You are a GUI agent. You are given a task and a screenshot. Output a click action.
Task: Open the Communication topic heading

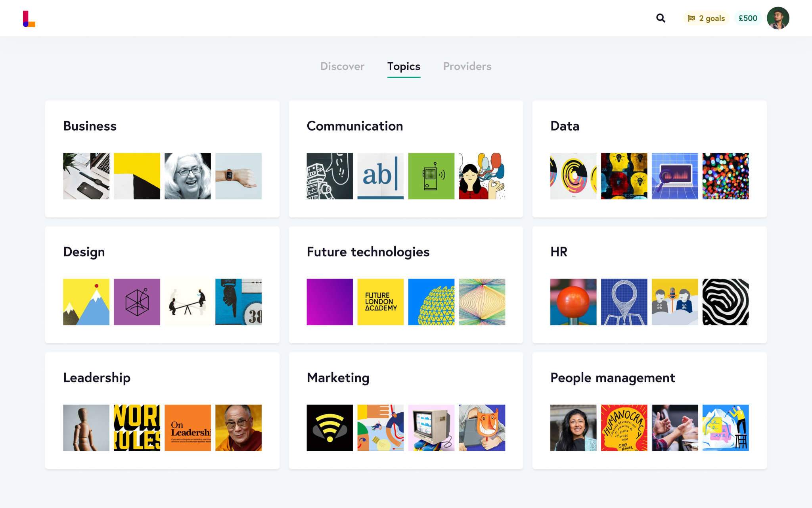(x=355, y=126)
